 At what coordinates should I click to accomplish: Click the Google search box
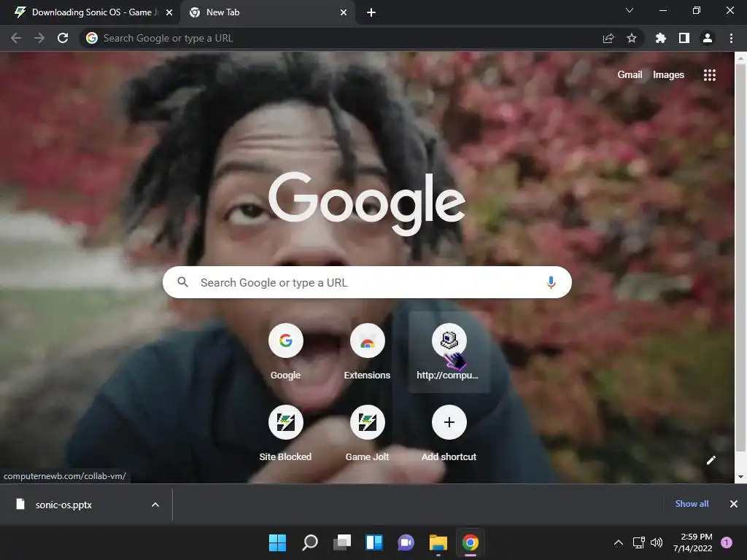click(x=367, y=282)
